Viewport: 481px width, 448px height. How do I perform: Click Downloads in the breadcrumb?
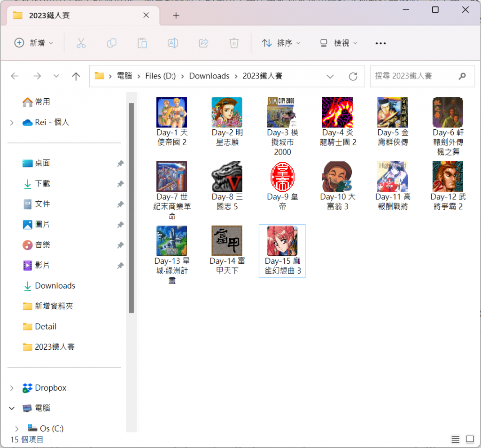pos(209,76)
